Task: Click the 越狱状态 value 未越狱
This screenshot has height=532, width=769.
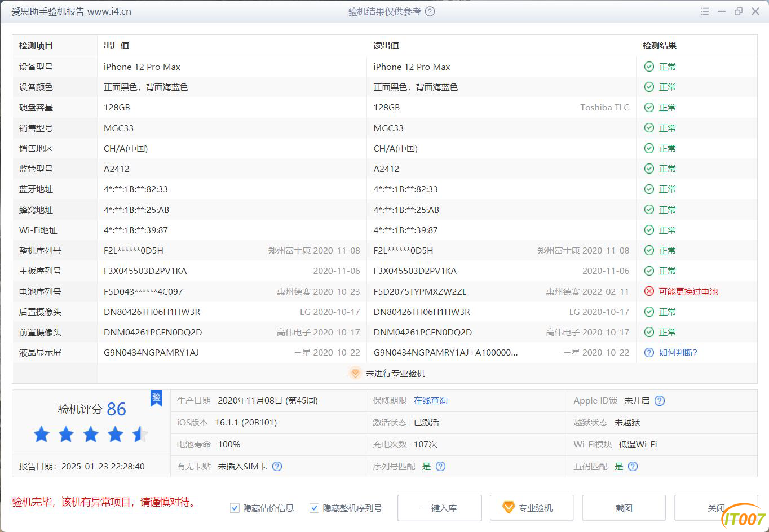Action: pos(627,422)
